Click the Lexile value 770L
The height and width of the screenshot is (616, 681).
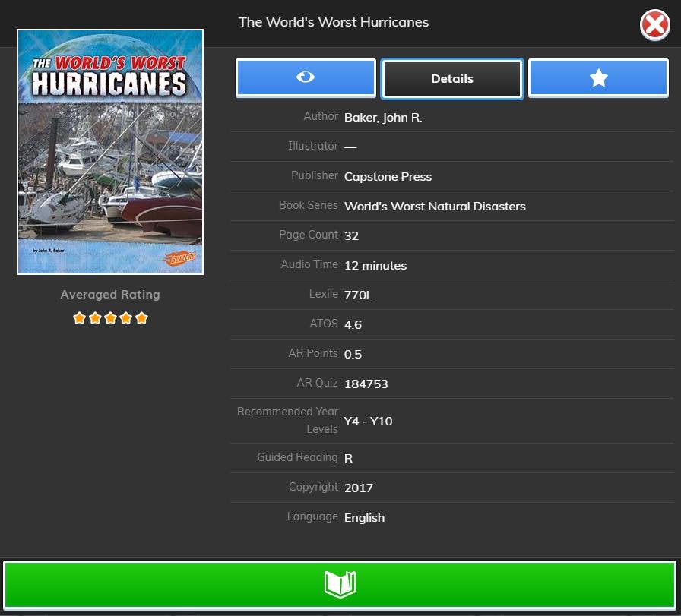click(359, 295)
